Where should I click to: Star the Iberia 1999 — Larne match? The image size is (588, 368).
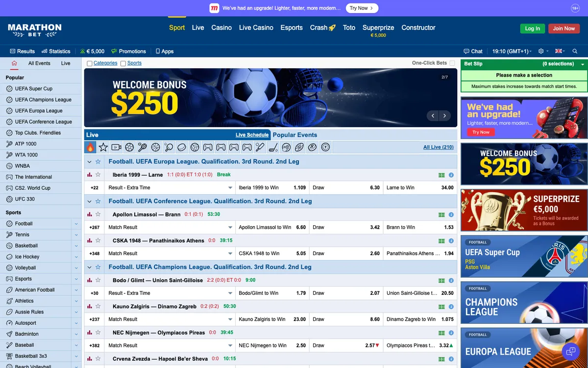[x=98, y=175]
